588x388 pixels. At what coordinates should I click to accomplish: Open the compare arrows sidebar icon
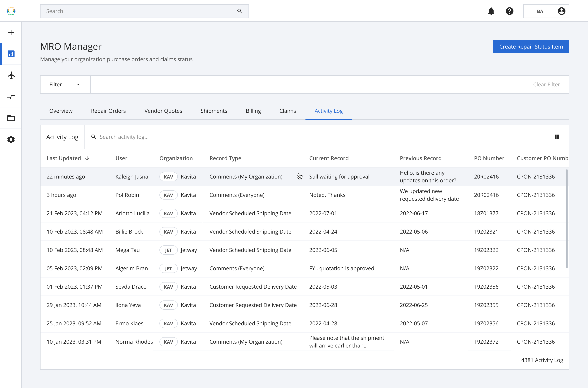[11, 97]
